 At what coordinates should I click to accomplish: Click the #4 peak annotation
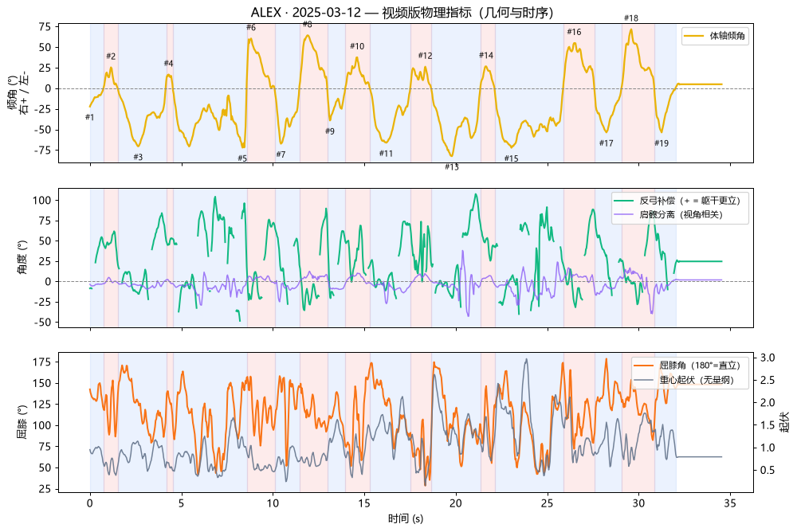click(x=168, y=64)
